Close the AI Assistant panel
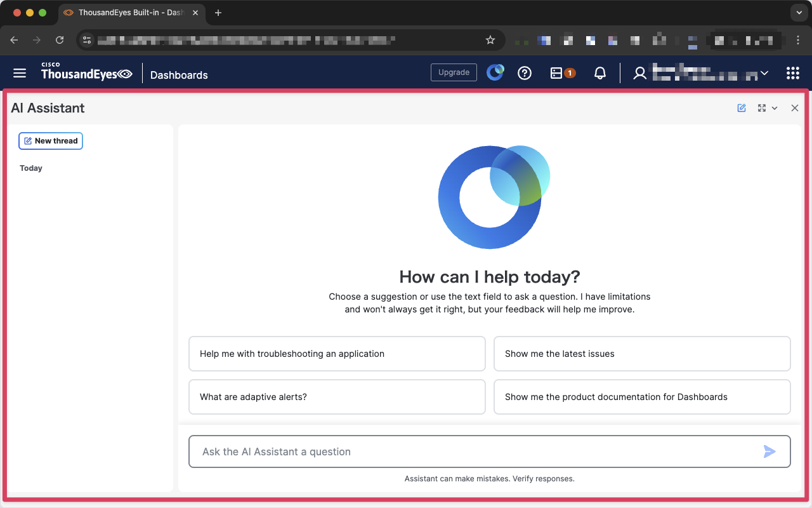The width and height of the screenshot is (812, 508). [x=795, y=108]
